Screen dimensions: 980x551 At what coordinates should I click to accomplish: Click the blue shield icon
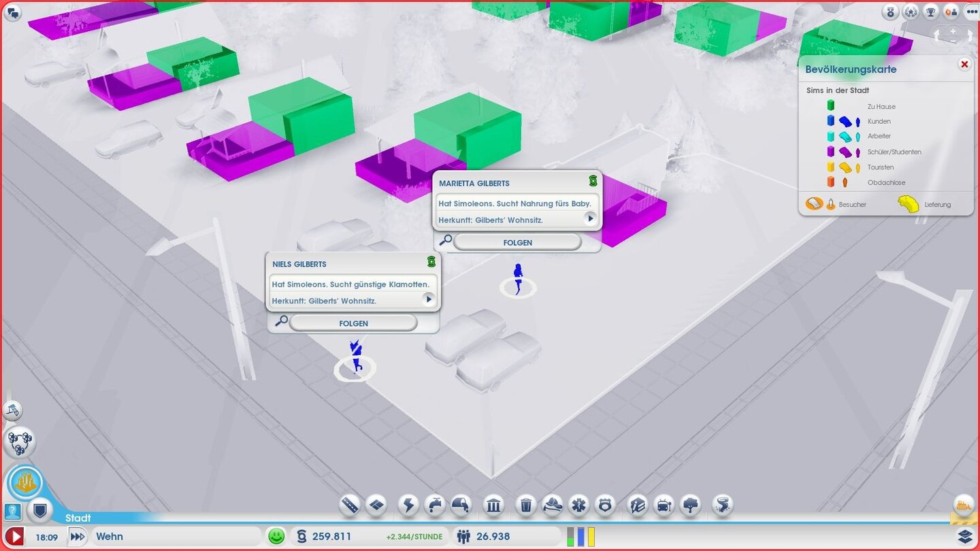[39, 509]
